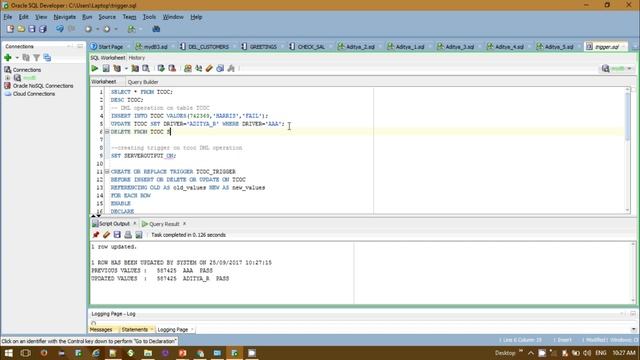Open the Tools menu
The image size is (640, 360).
point(149,17)
